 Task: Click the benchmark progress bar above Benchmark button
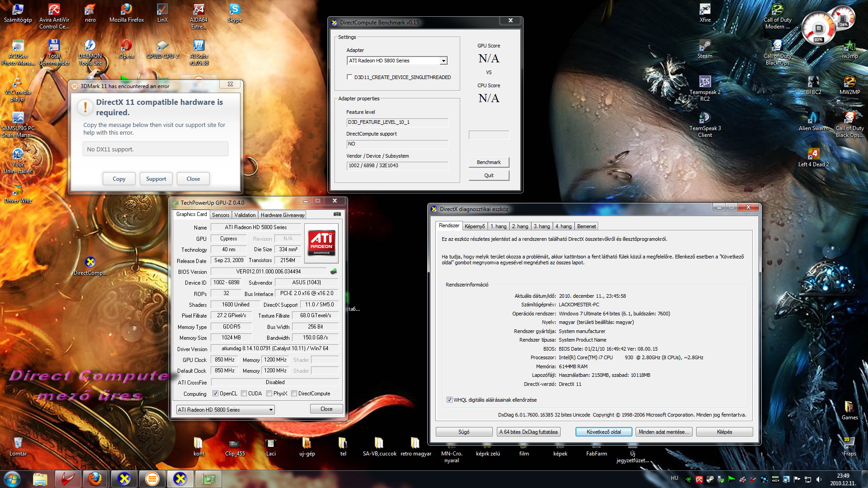489,135
